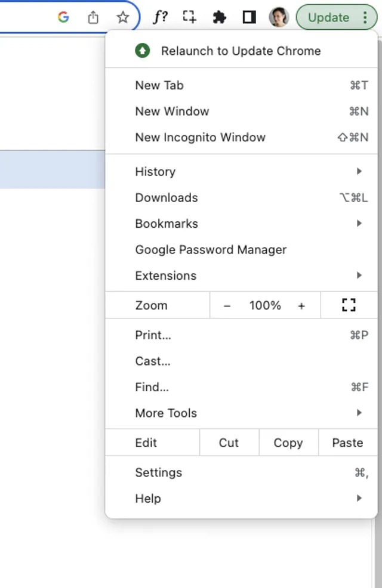Increase zoom with the plus control
This screenshot has height=588, width=382.
(302, 305)
